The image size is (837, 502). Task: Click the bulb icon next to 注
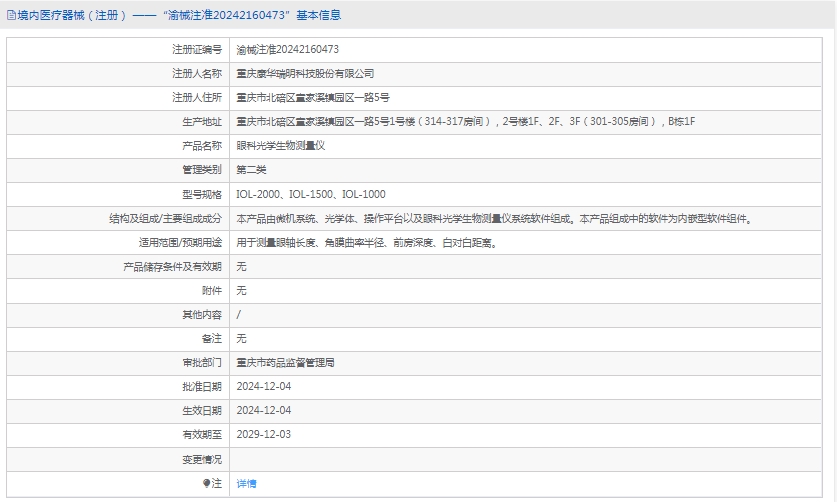207,483
